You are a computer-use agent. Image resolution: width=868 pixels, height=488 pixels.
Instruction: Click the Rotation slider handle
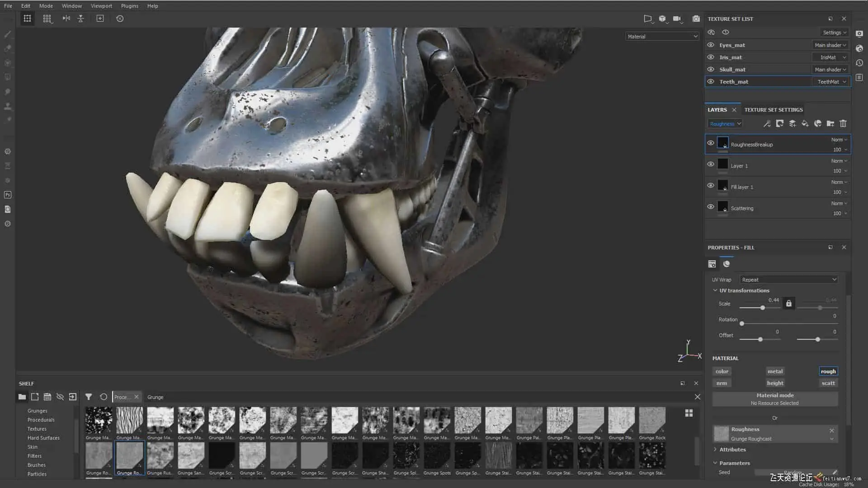click(x=742, y=324)
